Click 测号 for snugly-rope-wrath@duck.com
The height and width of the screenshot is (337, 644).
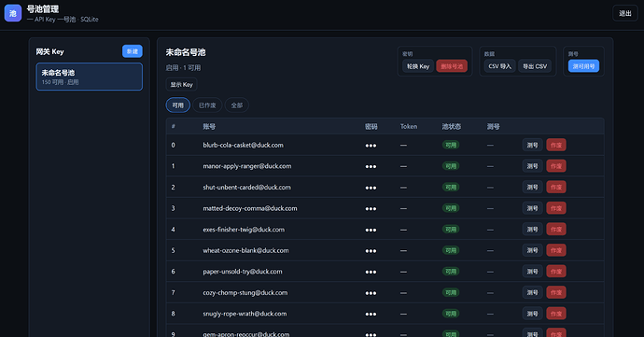[x=533, y=314]
